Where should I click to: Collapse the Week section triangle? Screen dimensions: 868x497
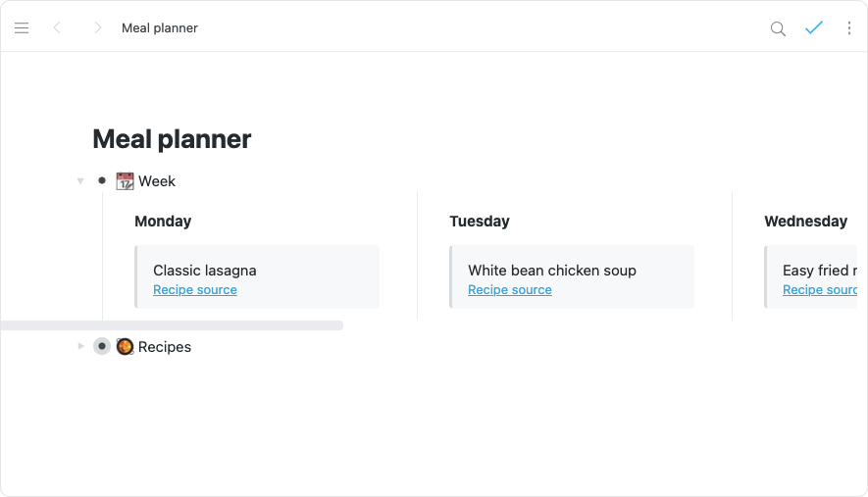click(80, 181)
